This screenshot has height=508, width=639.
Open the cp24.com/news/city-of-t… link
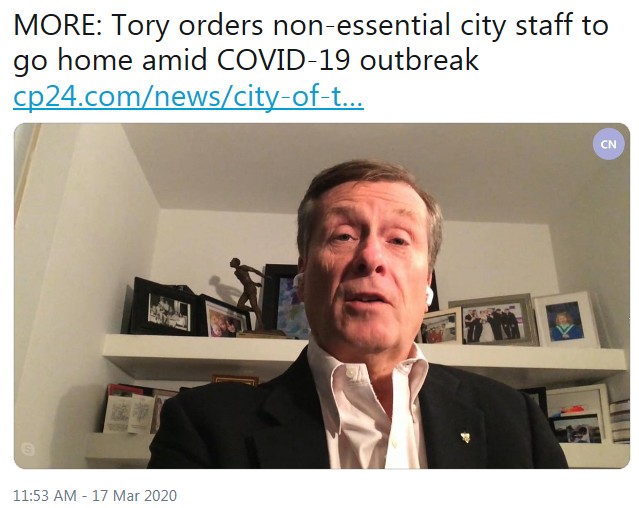coord(188,97)
